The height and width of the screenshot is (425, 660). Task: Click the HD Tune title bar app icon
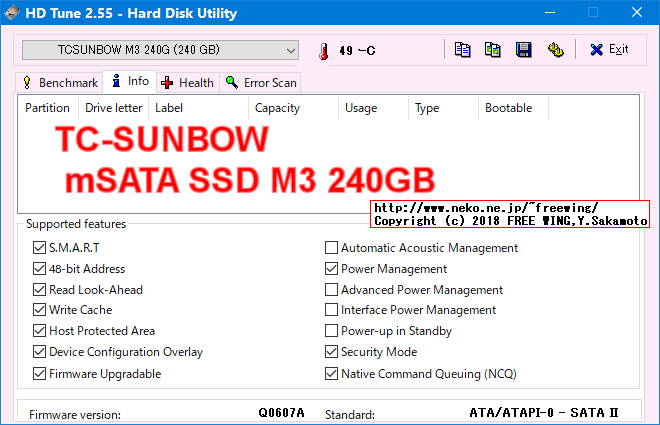coord(12,13)
